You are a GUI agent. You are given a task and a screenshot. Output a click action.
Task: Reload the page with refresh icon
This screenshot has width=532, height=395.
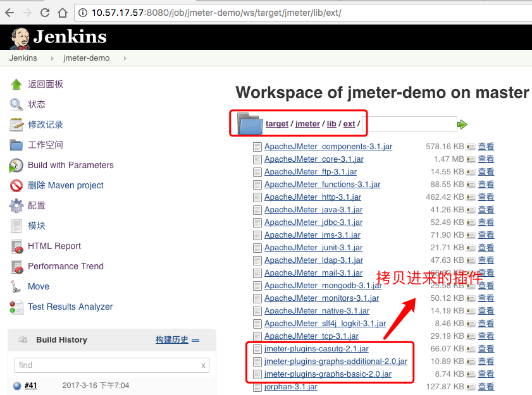click(x=45, y=13)
